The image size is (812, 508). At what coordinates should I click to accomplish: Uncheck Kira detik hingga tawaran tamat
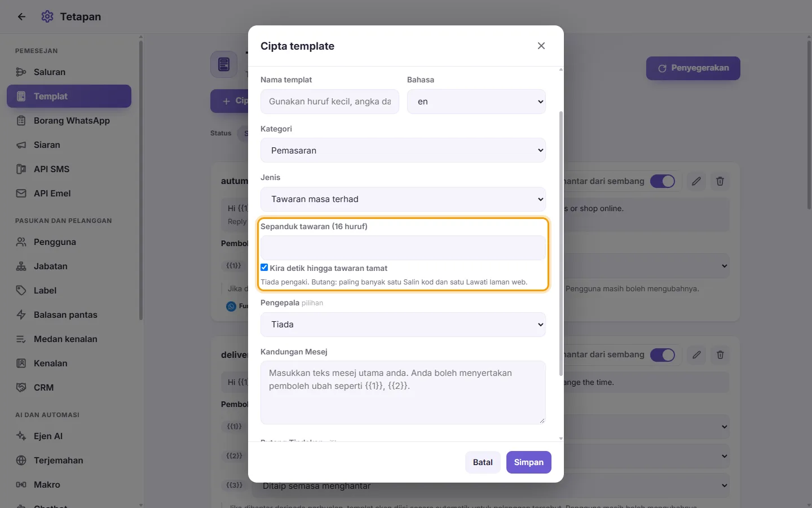pyautogui.click(x=264, y=268)
